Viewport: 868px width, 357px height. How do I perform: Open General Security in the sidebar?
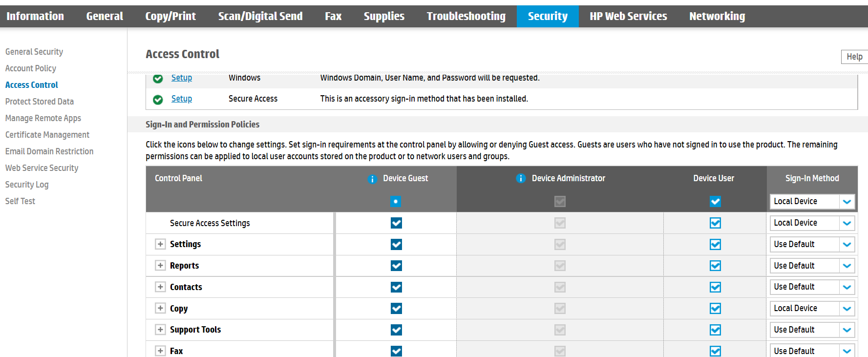34,52
